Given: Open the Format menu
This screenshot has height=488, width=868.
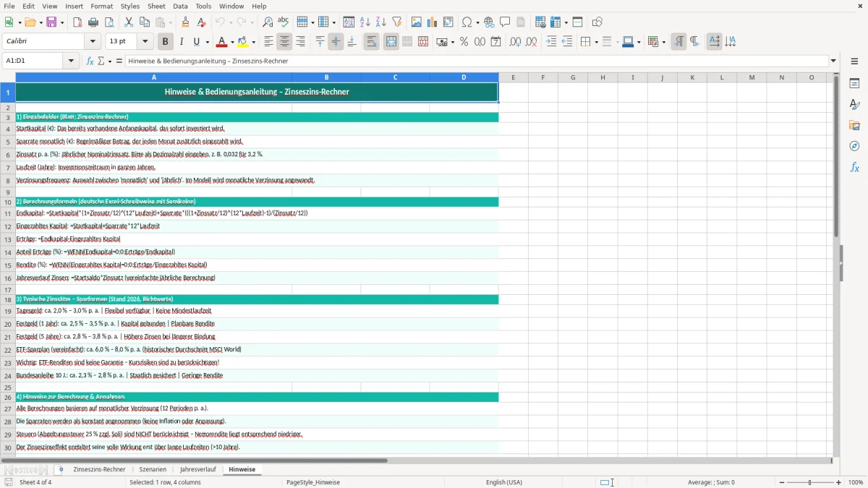Looking at the screenshot, I should (101, 6).
